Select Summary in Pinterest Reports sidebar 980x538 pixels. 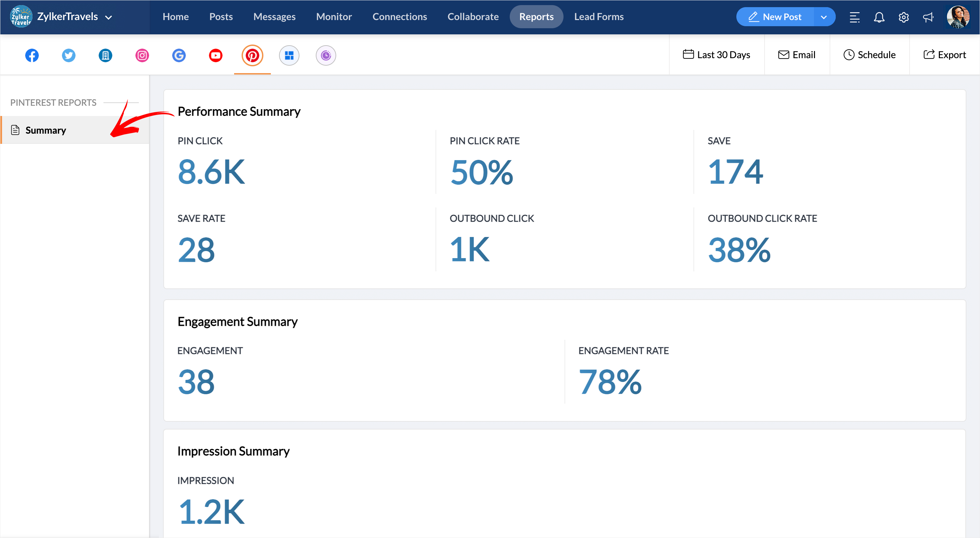46,130
